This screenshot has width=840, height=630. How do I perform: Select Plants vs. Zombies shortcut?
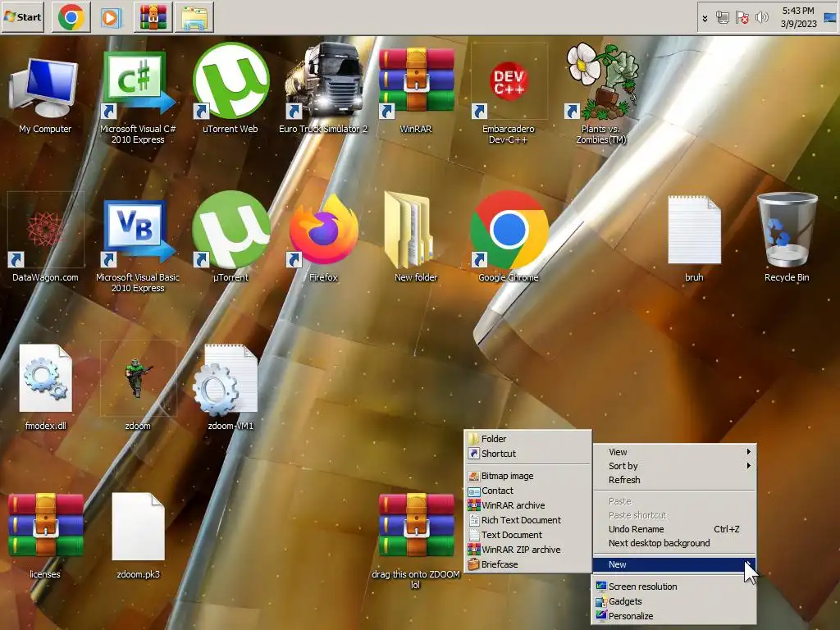coord(601,94)
